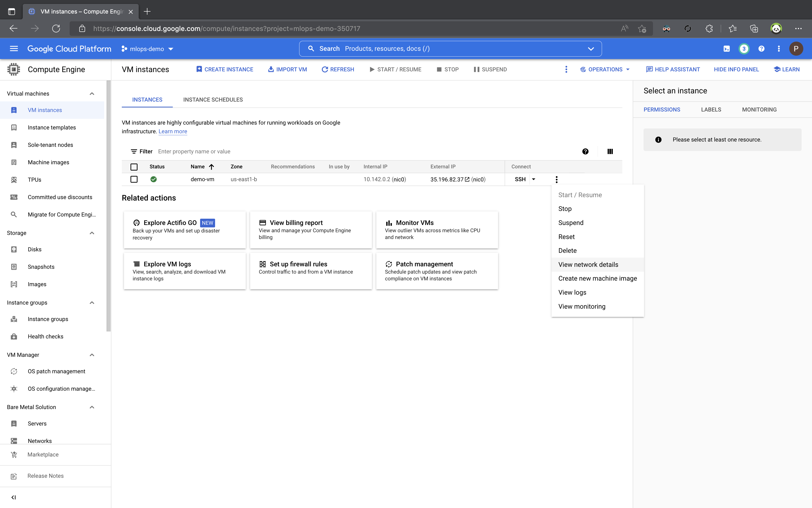Choose View network details menu entry
This screenshot has width=812, height=508.
(x=597, y=265)
